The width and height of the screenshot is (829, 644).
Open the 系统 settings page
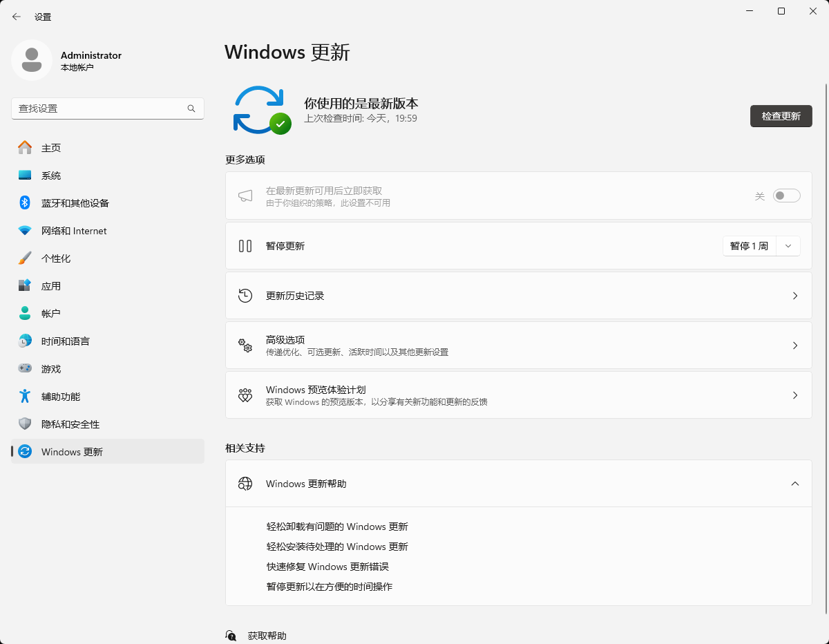(x=51, y=176)
